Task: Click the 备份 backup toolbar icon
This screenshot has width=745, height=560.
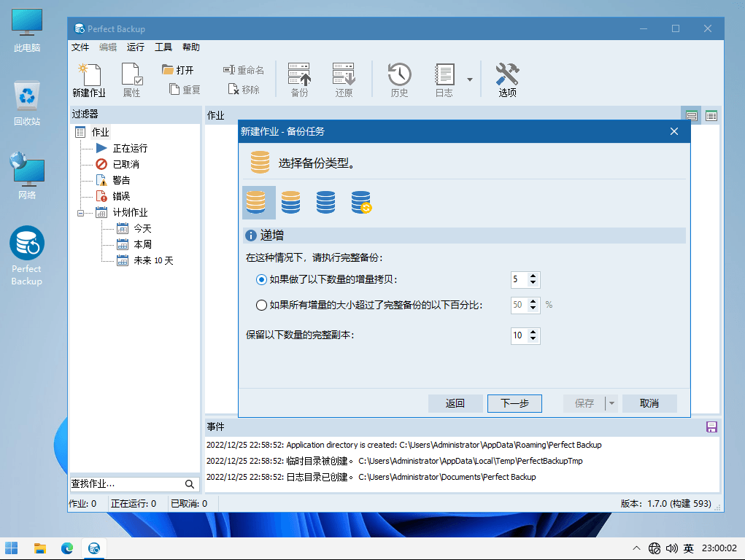Action: coord(299,79)
